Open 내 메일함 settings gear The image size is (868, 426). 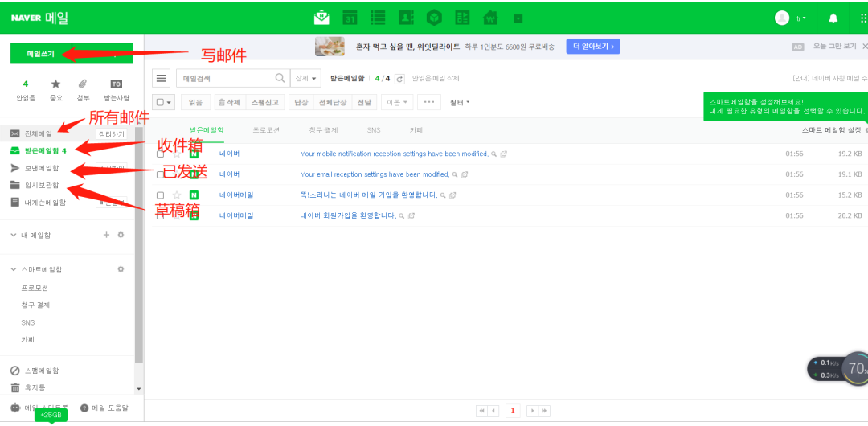[121, 235]
